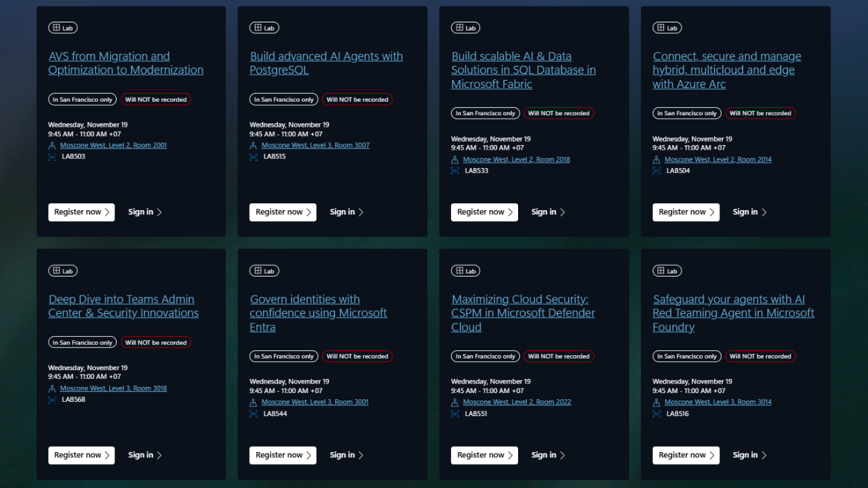This screenshot has width=868, height=488.
Task: Register now for the Azure Arc lab
Action: [686, 212]
